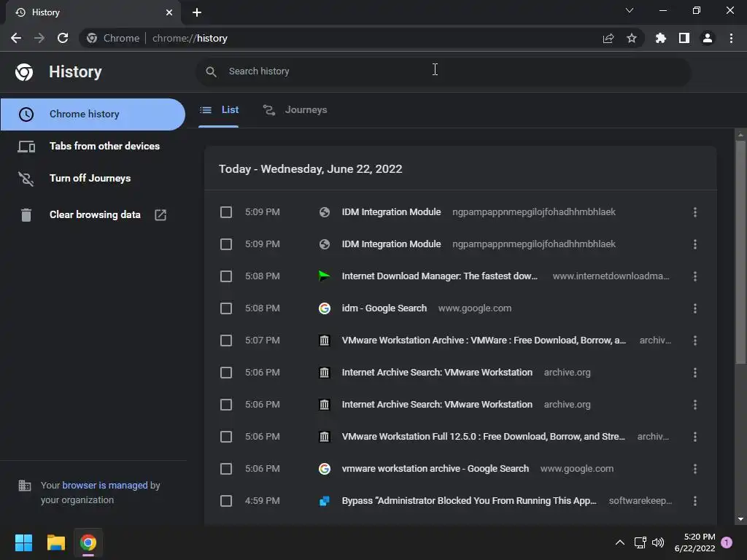
Task: Show hidden system tray icons
Action: pos(620,542)
